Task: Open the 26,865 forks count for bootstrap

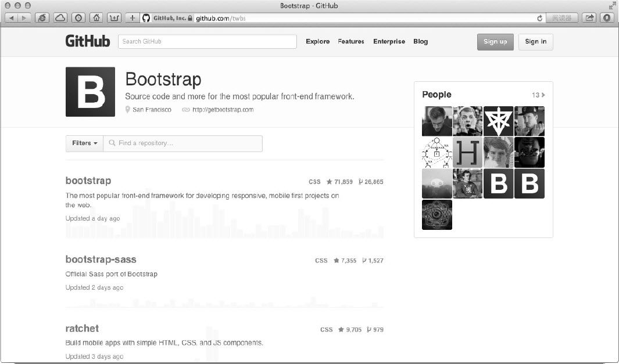Action: 371,182
